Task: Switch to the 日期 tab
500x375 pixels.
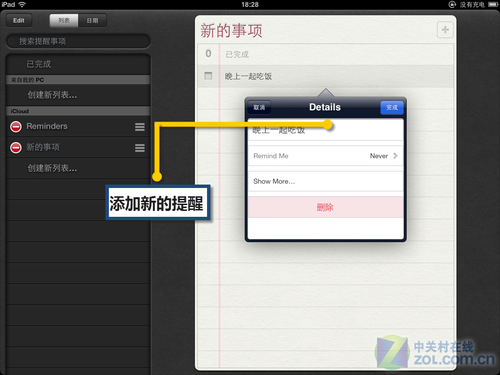Action: click(92, 20)
